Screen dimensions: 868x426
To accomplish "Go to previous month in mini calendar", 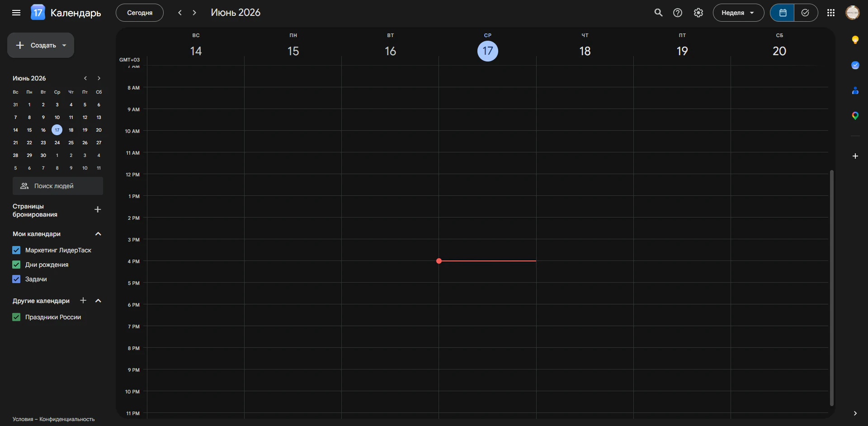I will coord(85,78).
